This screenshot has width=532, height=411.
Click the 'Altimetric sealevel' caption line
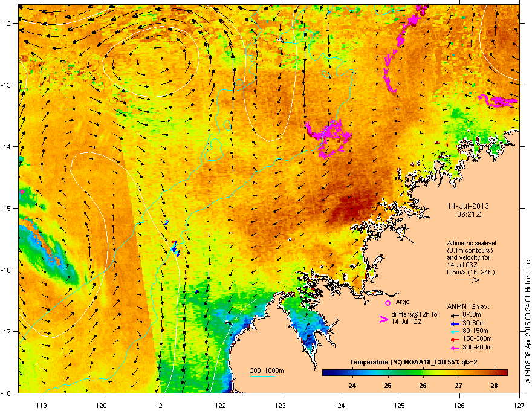pos(472,243)
